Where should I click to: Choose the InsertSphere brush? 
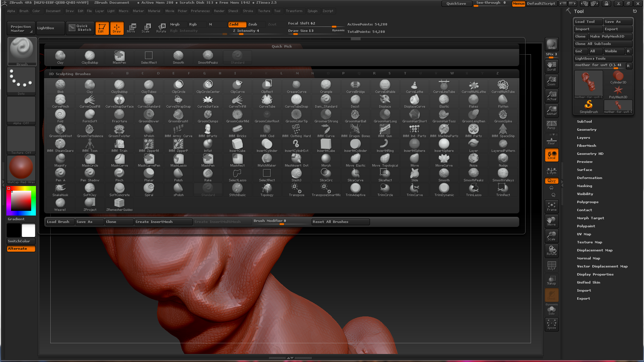click(x=444, y=145)
